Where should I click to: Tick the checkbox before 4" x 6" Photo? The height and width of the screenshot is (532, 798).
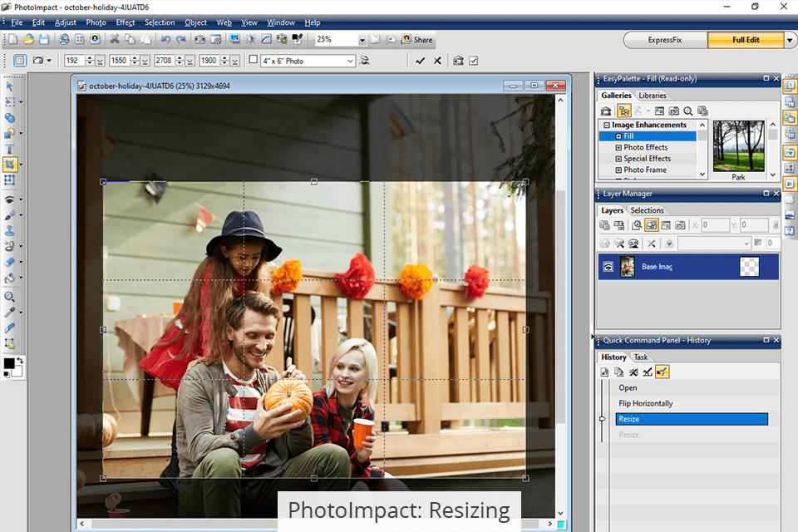pos(253,60)
